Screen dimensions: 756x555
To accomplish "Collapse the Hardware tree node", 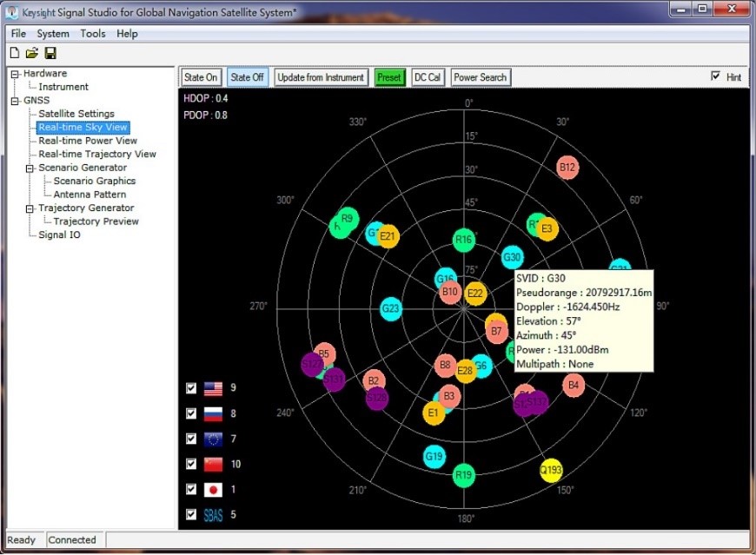I will [15, 74].
